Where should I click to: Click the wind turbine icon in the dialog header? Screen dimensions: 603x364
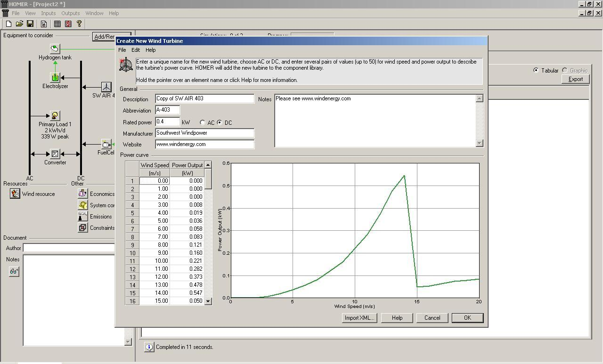[126, 65]
